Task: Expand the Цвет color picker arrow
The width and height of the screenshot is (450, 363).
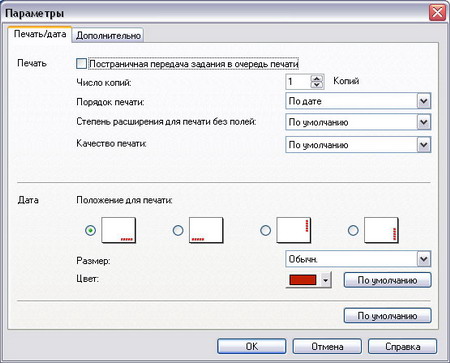Action: [326, 280]
